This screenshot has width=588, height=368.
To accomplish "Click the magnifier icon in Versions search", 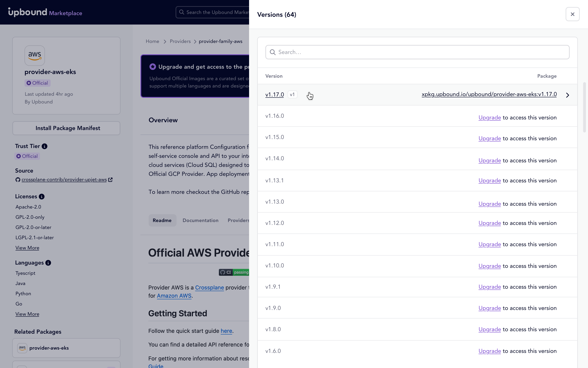I will pos(273,52).
